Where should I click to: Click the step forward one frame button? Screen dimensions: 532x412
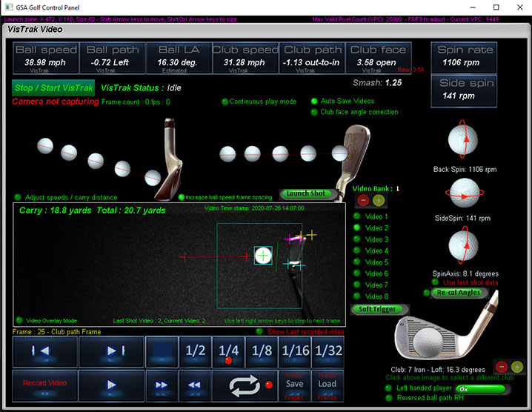111,351
